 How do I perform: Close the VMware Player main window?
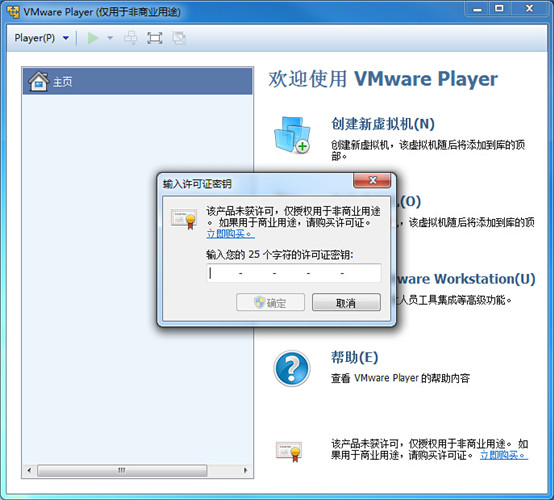click(529, 9)
